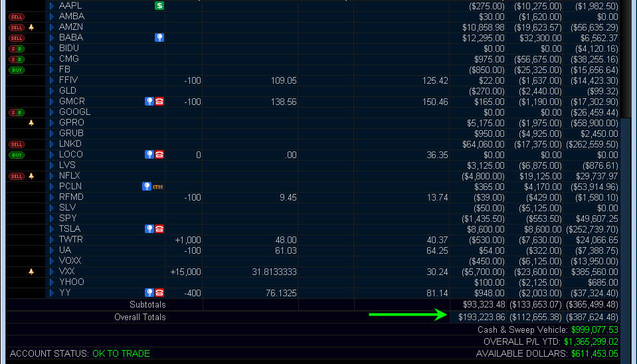This screenshot has width=637, height=364.
Task: Click the green dollar icon beside AAPL
Action: click(x=159, y=6)
